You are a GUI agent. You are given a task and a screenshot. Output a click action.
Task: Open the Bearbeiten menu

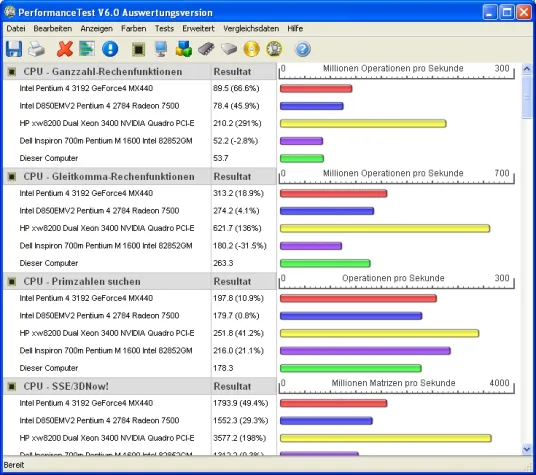click(x=53, y=28)
